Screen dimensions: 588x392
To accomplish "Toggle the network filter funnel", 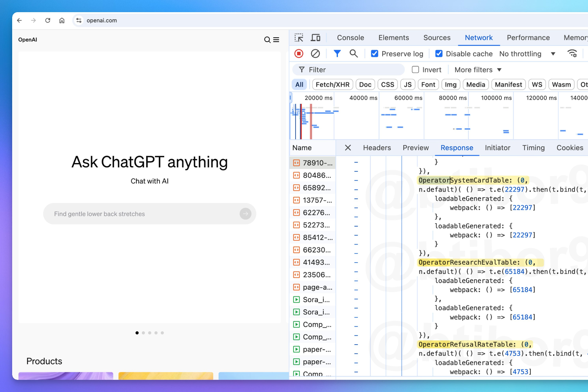I will 337,53.
